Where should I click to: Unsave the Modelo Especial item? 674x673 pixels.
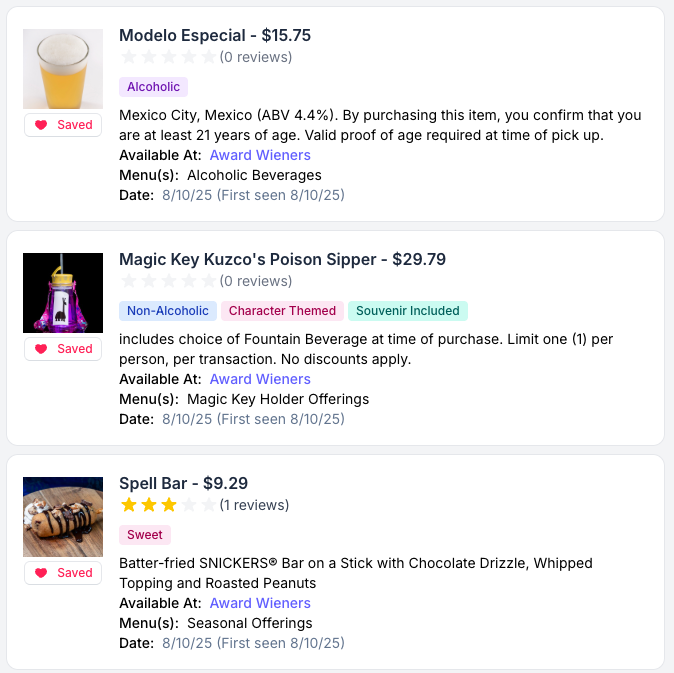63,125
